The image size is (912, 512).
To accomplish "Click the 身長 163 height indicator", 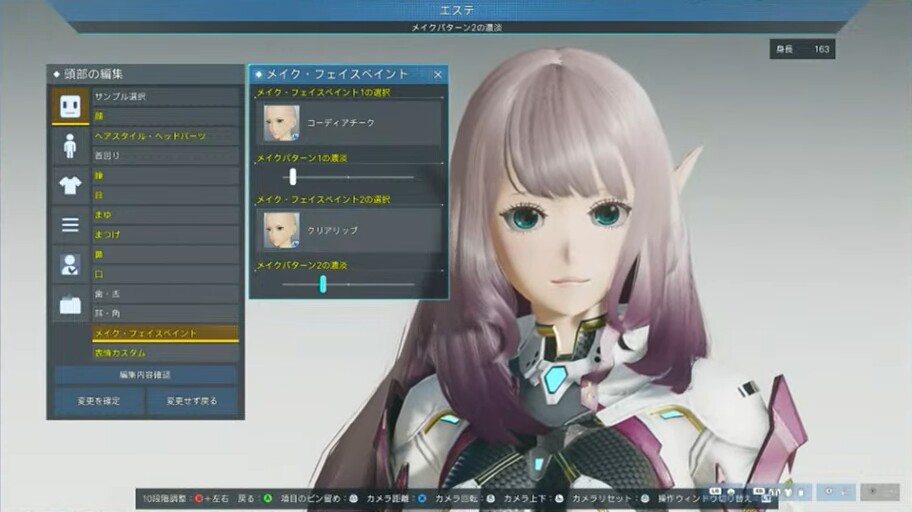I will pyautogui.click(x=802, y=49).
